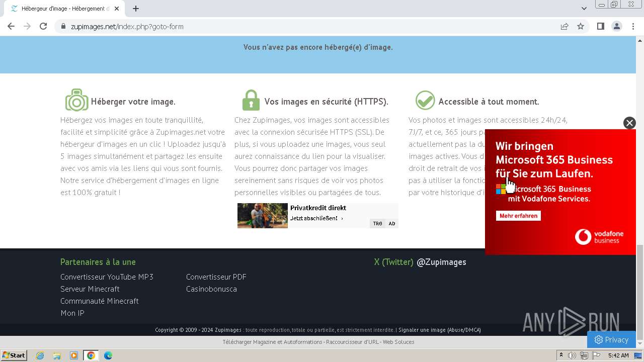
Task: Close the Hébergeur d'image tab
Action: pyautogui.click(x=117, y=9)
